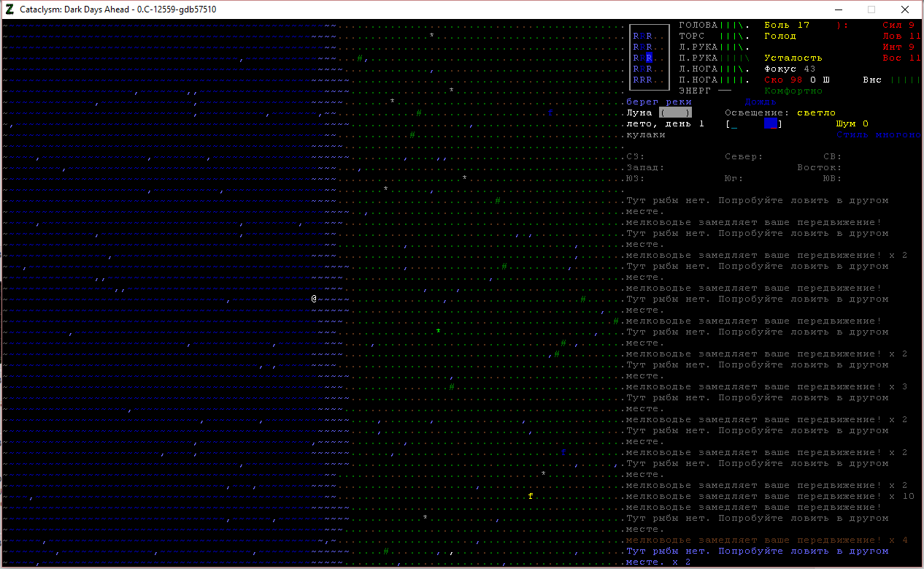Click the ТОРС body part label
This screenshot has width=924, height=569.
[692, 36]
